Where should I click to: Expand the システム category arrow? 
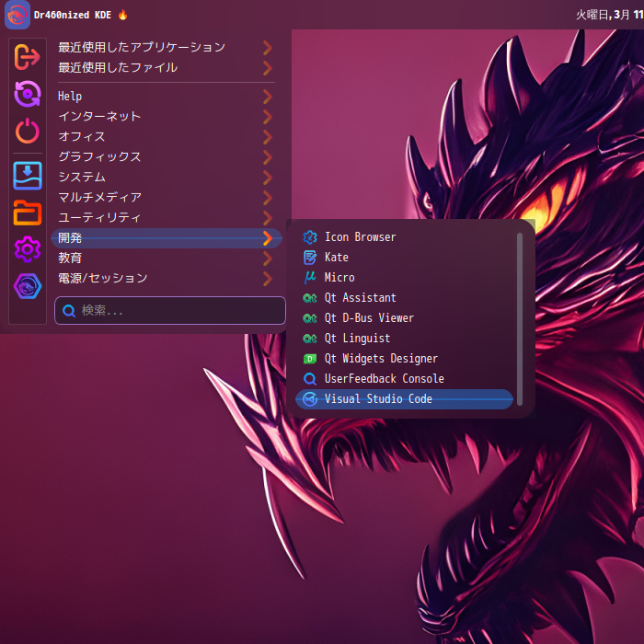point(268,178)
